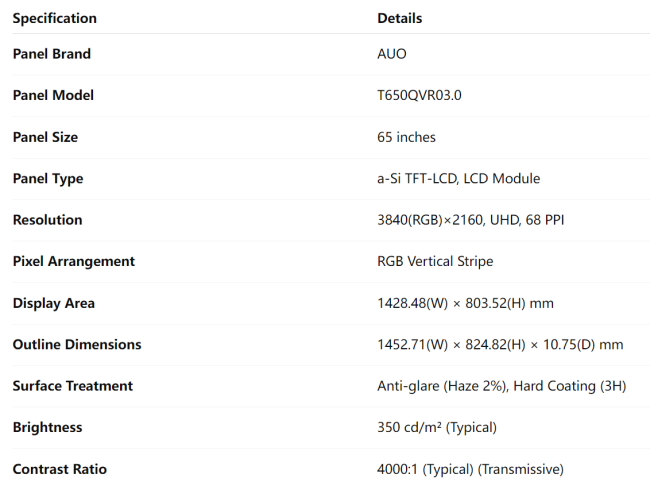Image resolution: width=650 pixels, height=490 pixels.
Task: Select the a-Si TFT-LCD, LCD Module text
Action: pyautogui.click(x=458, y=178)
